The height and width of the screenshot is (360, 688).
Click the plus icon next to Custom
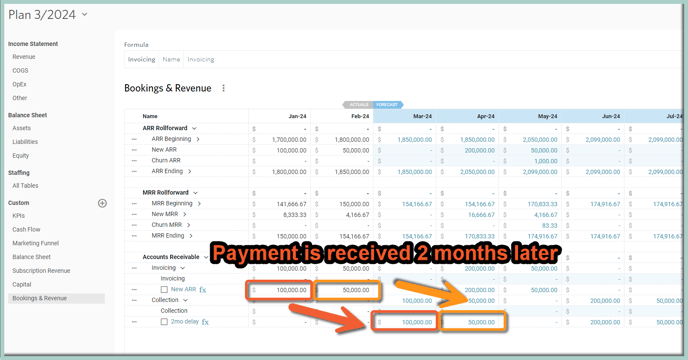point(102,203)
